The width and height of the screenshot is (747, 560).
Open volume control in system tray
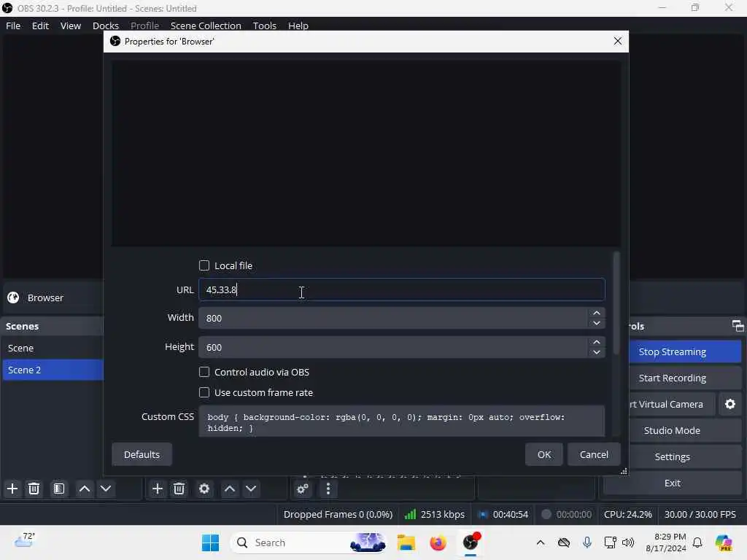628,542
